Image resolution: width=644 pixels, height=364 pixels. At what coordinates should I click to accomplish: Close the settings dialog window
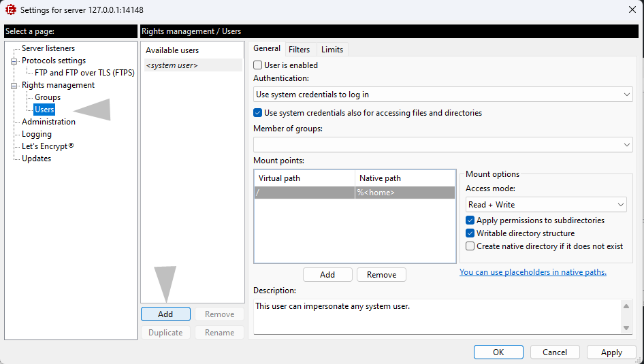631,10
